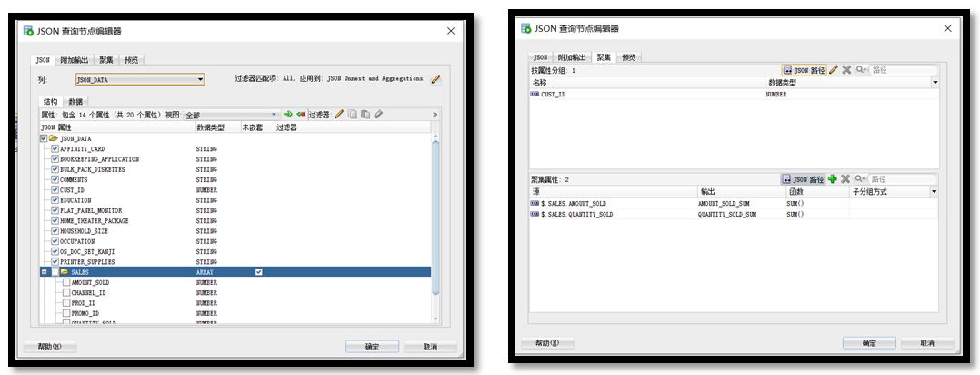Click 确定 button in left dialog
The image size is (980, 375).
[x=373, y=347]
